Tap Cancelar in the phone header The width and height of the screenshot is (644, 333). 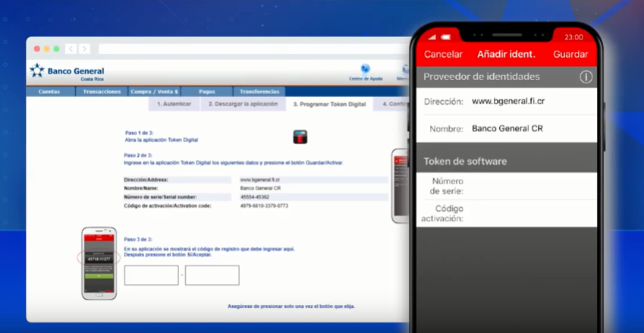[443, 55]
